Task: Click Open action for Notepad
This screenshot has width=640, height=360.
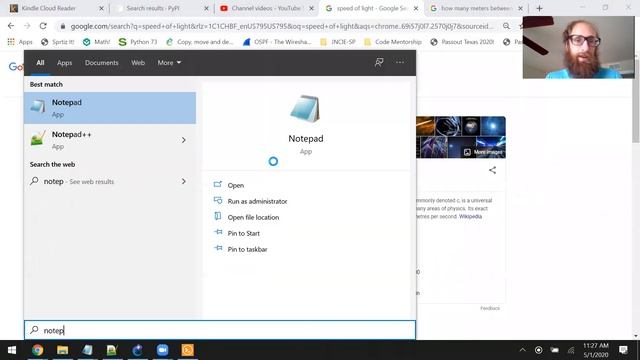Action: click(236, 185)
